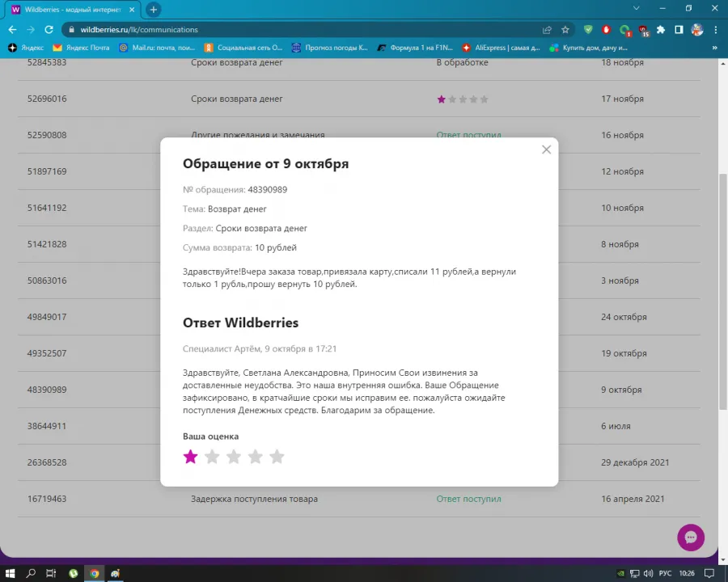Click 'Ответ поступил' status for appeal 16719463
The height and width of the screenshot is (582, 728).
(x=468, y=499)
